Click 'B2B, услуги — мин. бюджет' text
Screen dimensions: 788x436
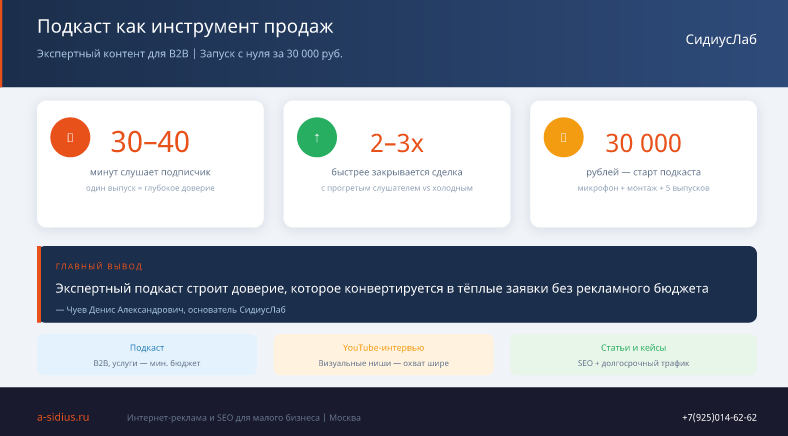pos(147,363)
